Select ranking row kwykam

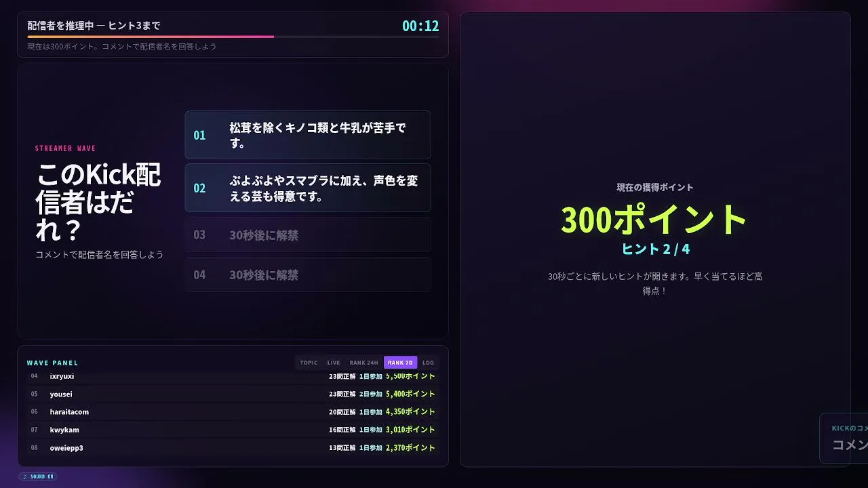[x=233, y=430]
